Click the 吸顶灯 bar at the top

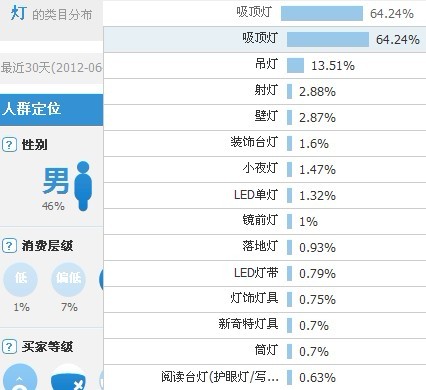322,13
